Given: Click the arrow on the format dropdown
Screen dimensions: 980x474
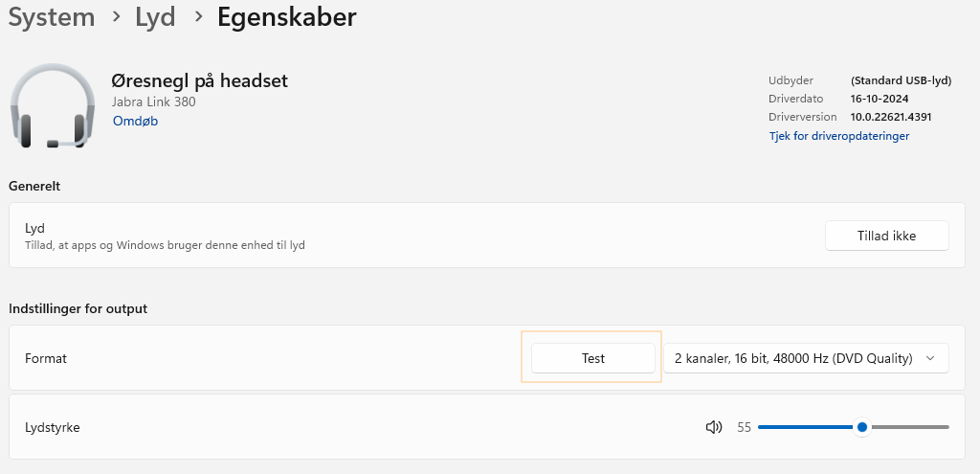Looking at the screenshot, I should tap(930, 358).
